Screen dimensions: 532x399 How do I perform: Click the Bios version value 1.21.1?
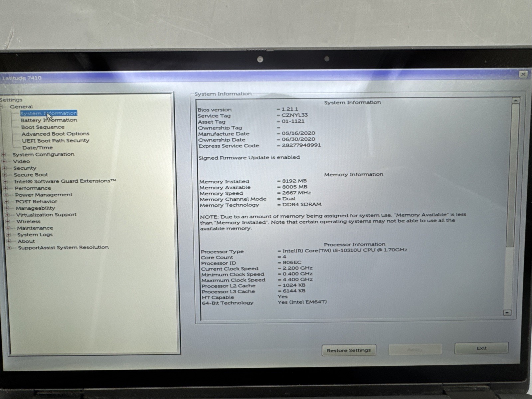tap(290, 109)
